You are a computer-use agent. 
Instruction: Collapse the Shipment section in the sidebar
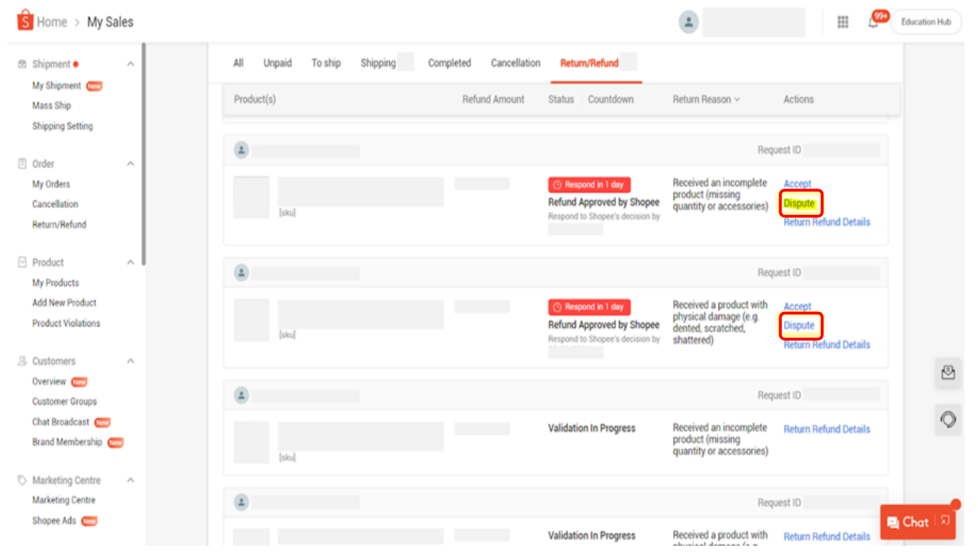130,63
